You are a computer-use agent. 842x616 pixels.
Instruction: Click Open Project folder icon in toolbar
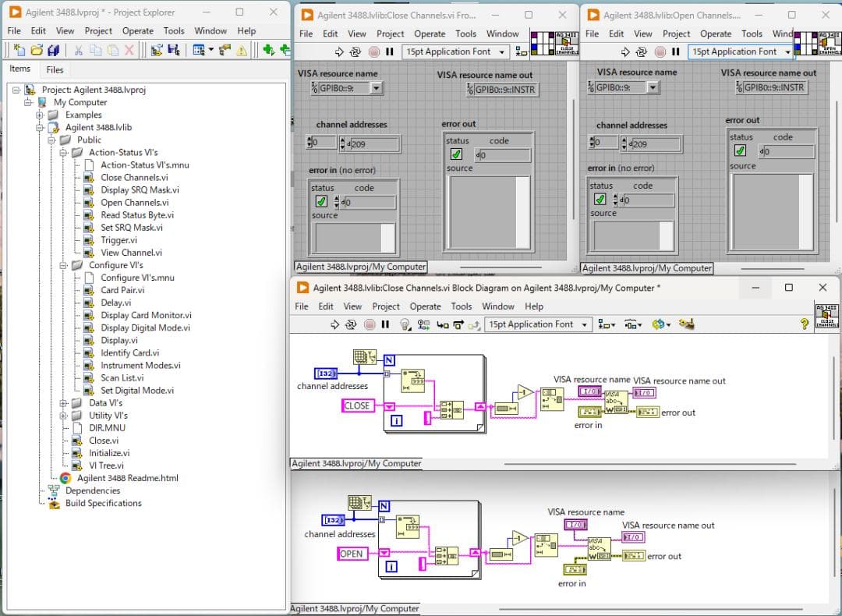(36, 50)
